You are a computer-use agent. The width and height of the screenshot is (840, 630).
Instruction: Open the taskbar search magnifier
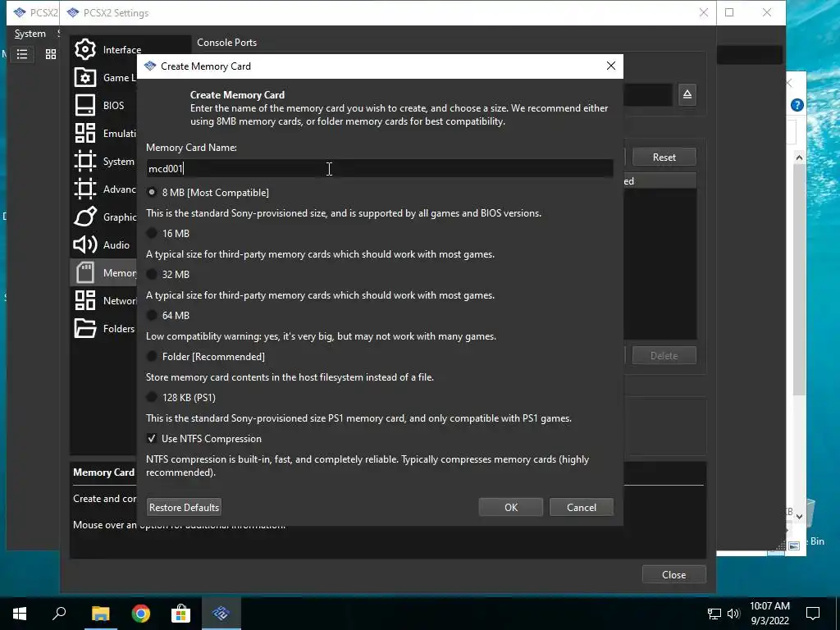click(x=59, y=614)
